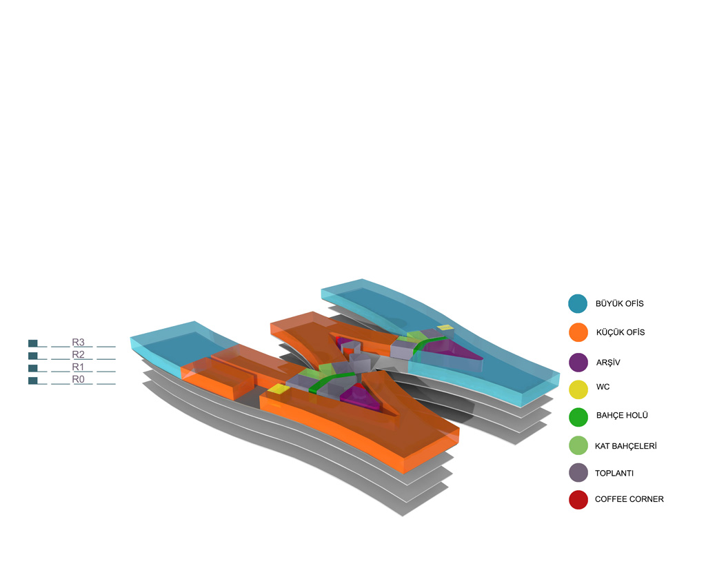Click the R3 floor level label
The image size is (706, 588).
click(x=78, y=342)
